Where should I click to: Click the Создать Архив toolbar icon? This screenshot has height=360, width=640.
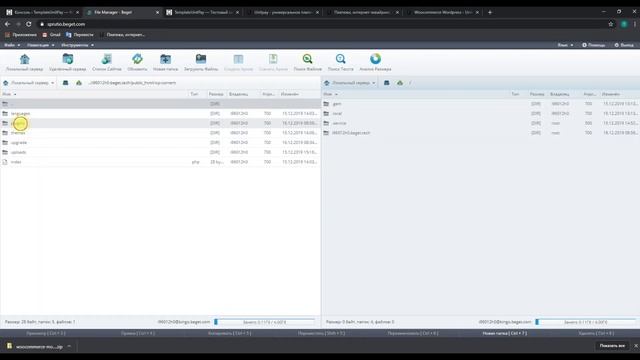tap(238, 59)
